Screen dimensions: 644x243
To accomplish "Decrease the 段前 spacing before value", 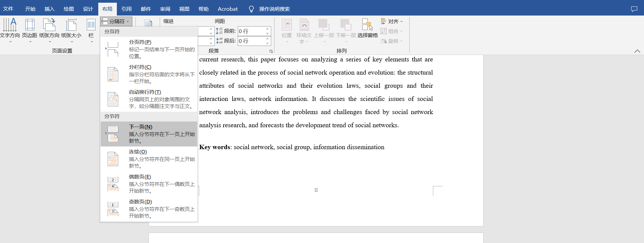I will [x=267, y=33].
